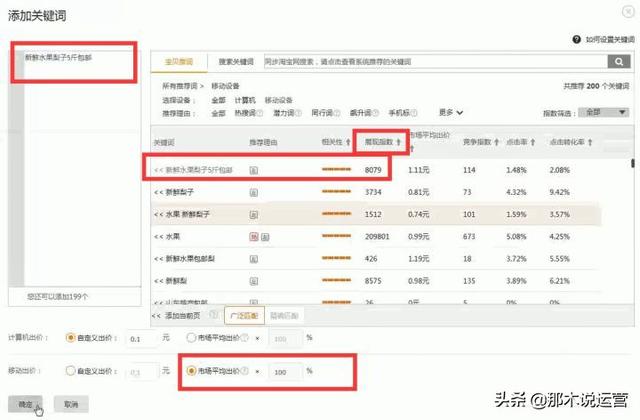Screen dimensions: 640x420
Task: Sort by the 市场平均出价 column arrow
Action: [412, 149]
